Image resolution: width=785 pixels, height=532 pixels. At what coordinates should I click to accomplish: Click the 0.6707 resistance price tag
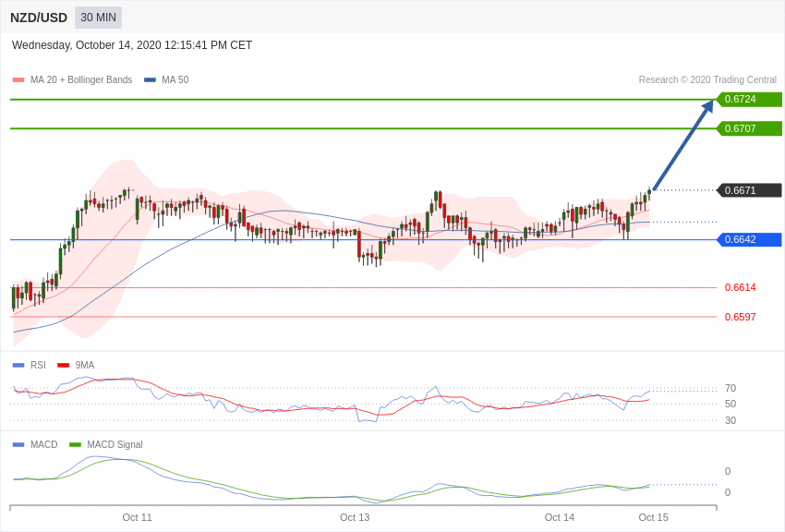[x=749, y=128]
